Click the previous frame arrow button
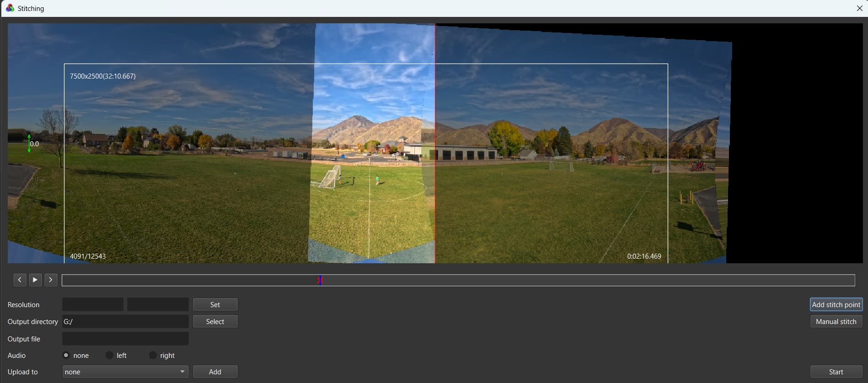Screen dimensions: 868x383 point(20,280)
